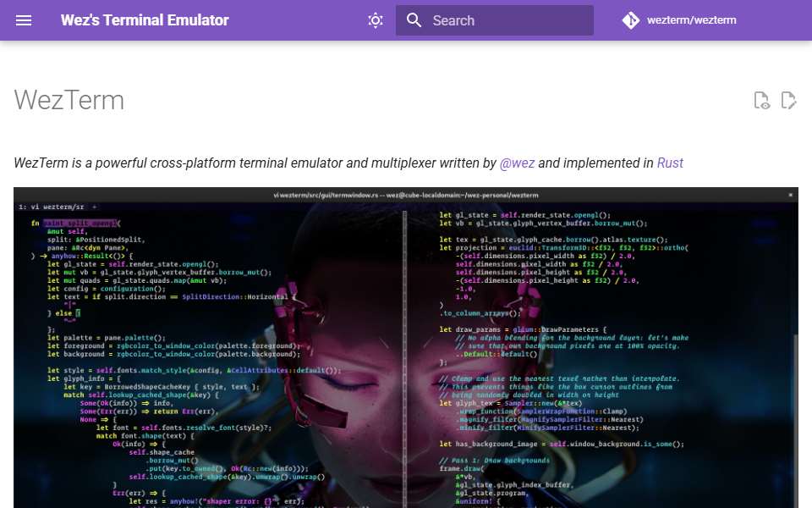Click the 'vi wezterm/sr' tab in the screenshot
The image size is (812, 508).
coord(52,207)
